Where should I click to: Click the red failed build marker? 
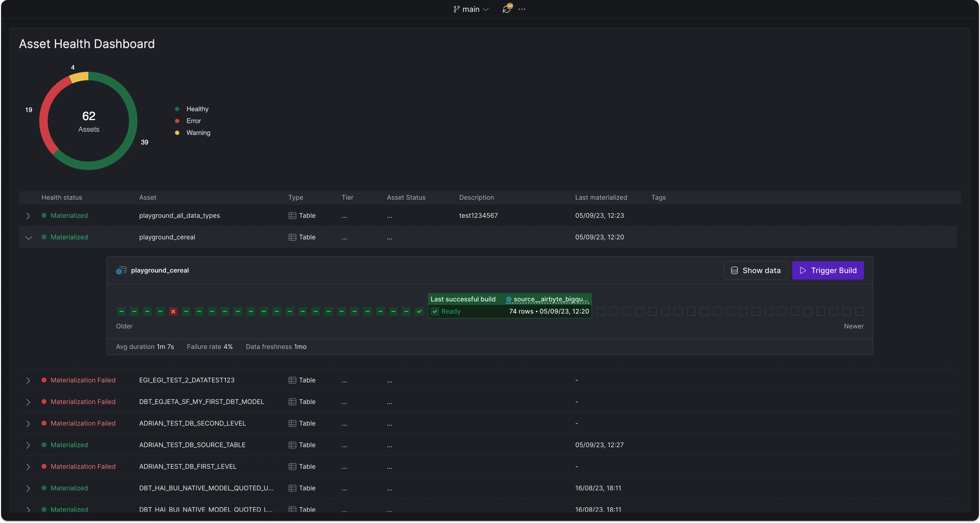173,311
